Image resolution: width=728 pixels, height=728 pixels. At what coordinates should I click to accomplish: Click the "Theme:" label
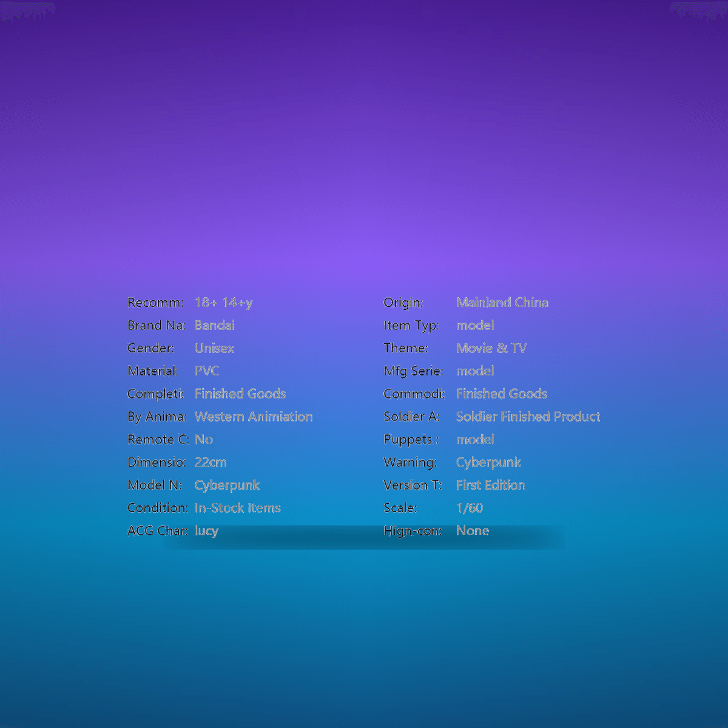(x=406, y=348)
